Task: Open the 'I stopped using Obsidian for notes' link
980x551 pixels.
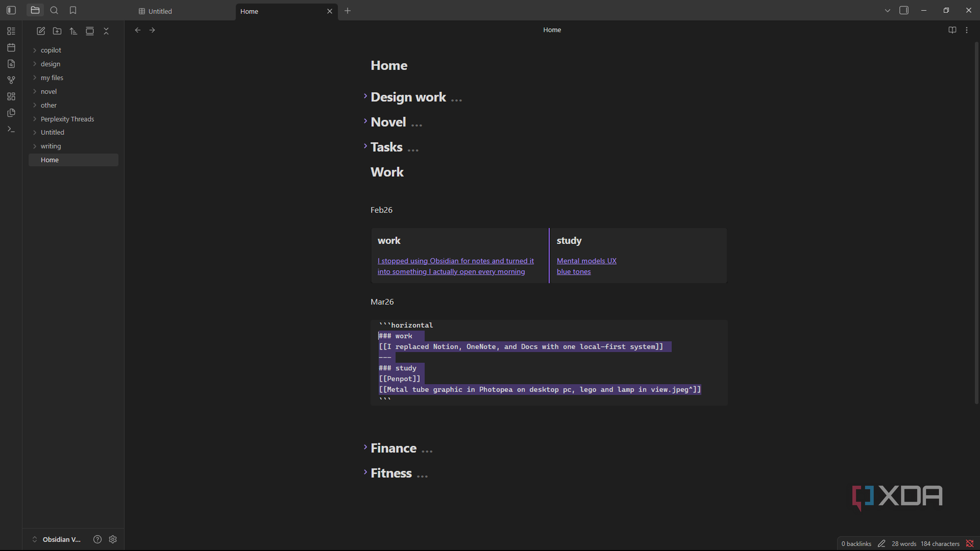Action: click(x=456, y=266)
